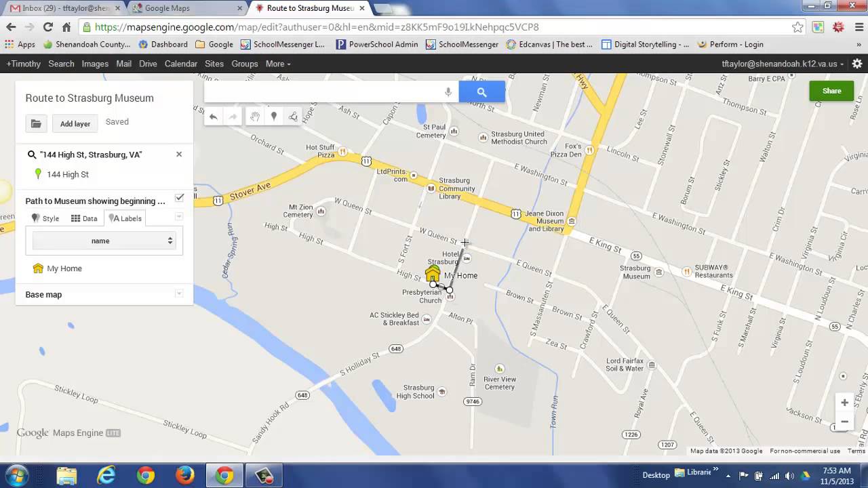The image size is (868, 488).
Task: Click the Route to Strasburg Museum title
Action: coord(90,98)
